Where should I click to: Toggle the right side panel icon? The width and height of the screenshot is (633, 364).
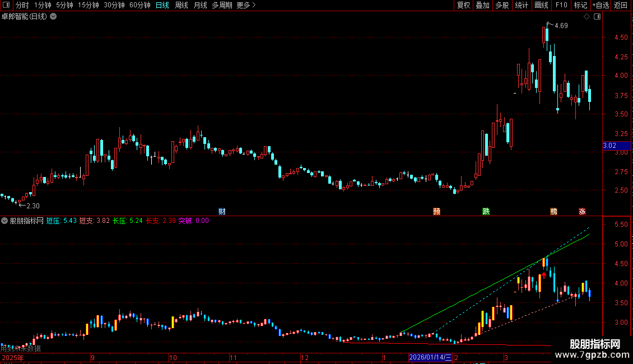597,17
